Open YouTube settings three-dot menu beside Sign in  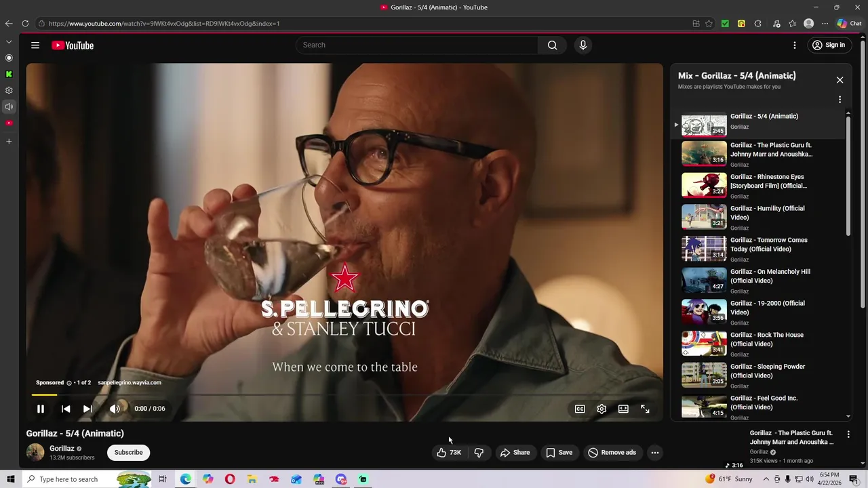point(795,45)
